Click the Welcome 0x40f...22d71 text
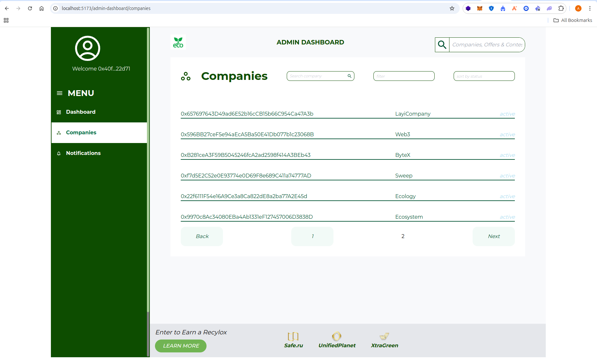The image size is (597, 364). 101,69
